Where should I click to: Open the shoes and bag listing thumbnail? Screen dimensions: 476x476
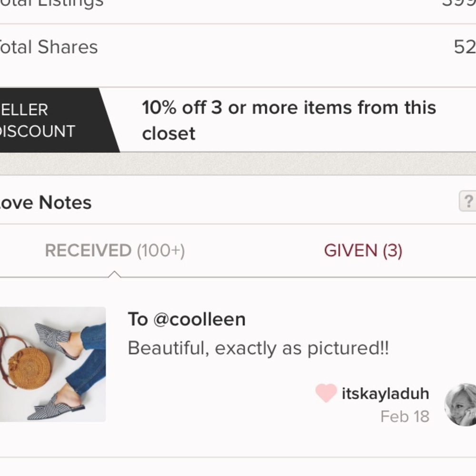pyautogui.click(x=52, y=364)
